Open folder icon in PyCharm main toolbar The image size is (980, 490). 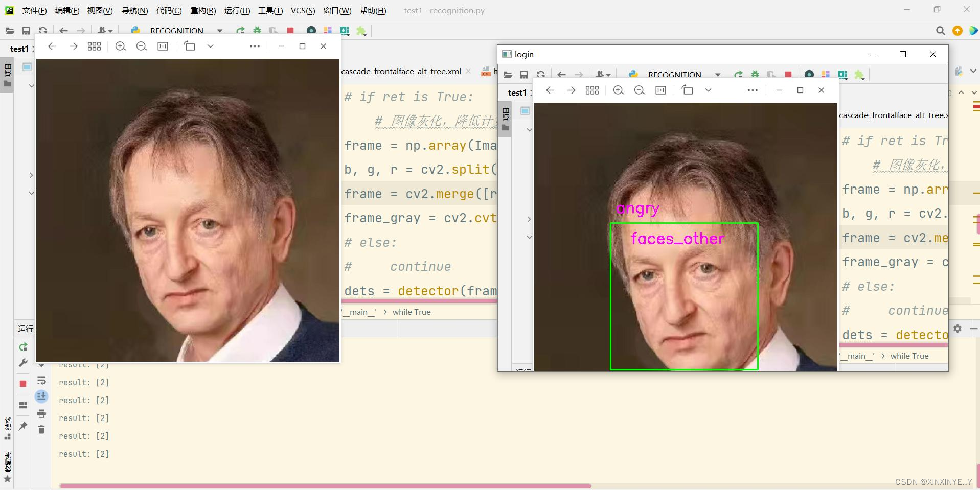(x=10, y=31)
